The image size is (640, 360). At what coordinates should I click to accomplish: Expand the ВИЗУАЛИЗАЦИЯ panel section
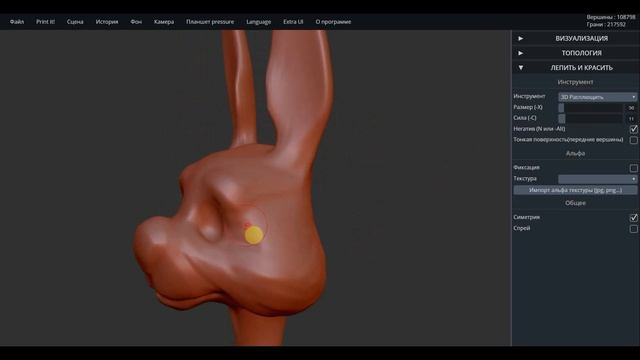[576, 38]
